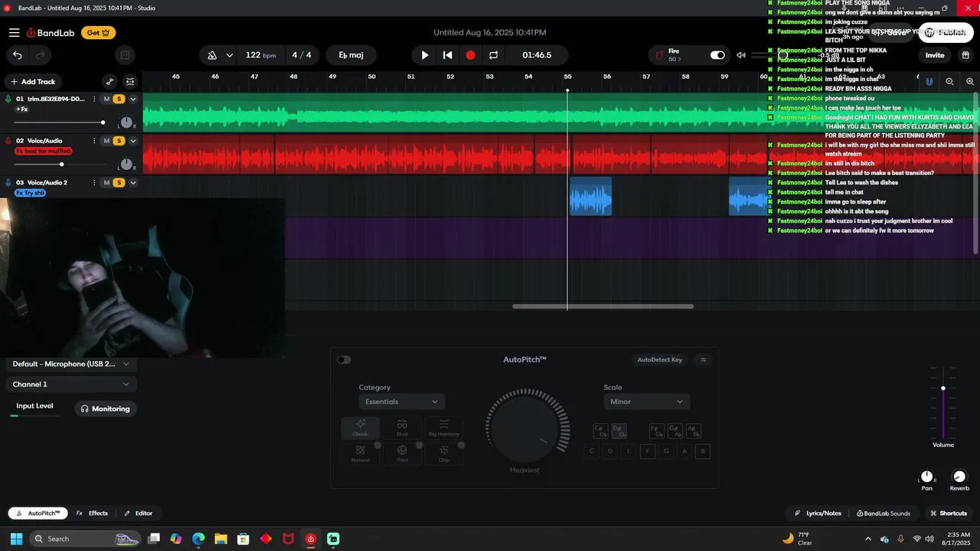Mute track 01 with M button
The height and width of the screenshot is (551, 980).
pyautogui.click(x=106, y=99)
